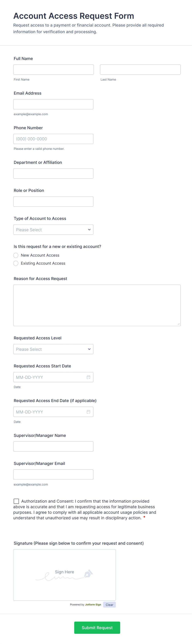192x644 pixels.
Task: Click the Supervisor/Manager Name field
Action: (53, 447)
